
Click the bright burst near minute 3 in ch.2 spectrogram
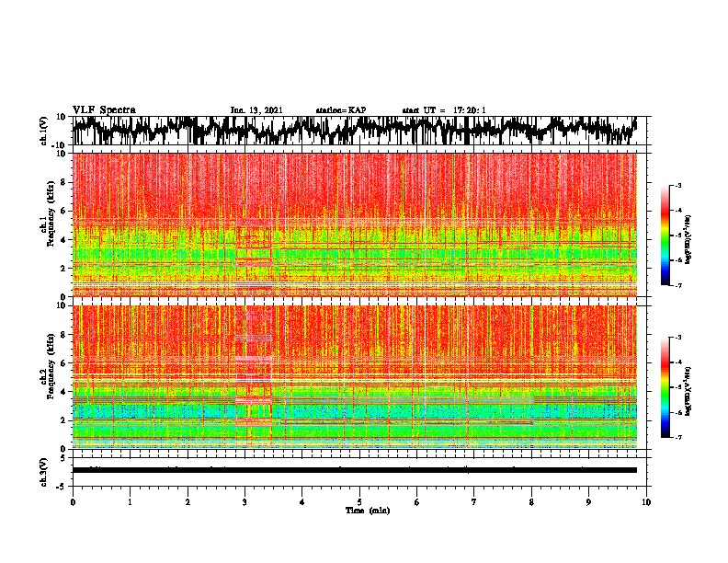tap(254, 377)
